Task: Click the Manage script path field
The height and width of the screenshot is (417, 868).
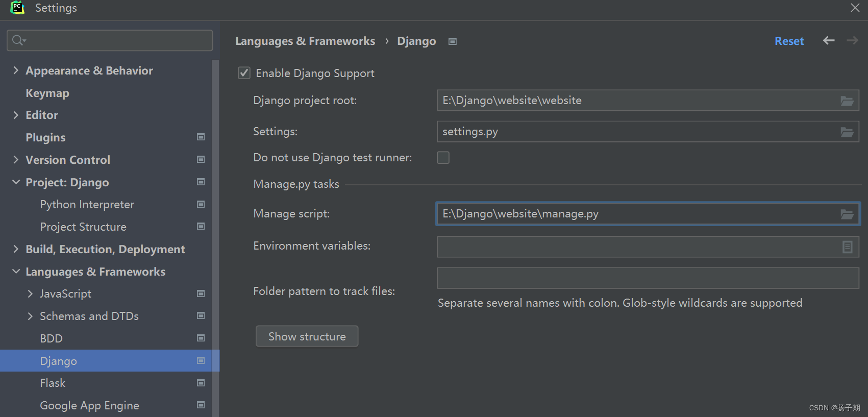Action: pos(648,214)
